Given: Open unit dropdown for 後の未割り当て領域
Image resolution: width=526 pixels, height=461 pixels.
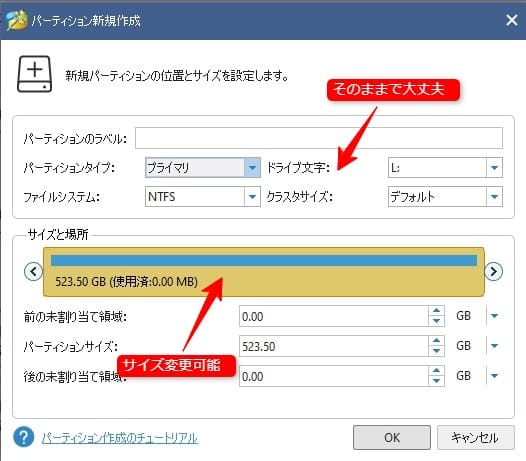Looking at the screenshot, I should tap(494, 376).
